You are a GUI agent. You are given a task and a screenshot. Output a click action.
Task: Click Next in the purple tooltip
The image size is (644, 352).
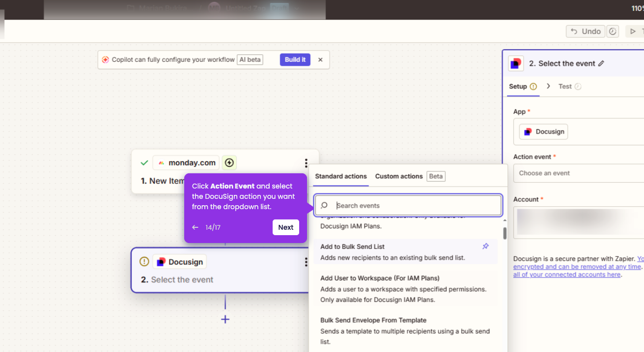pos(286,227)
